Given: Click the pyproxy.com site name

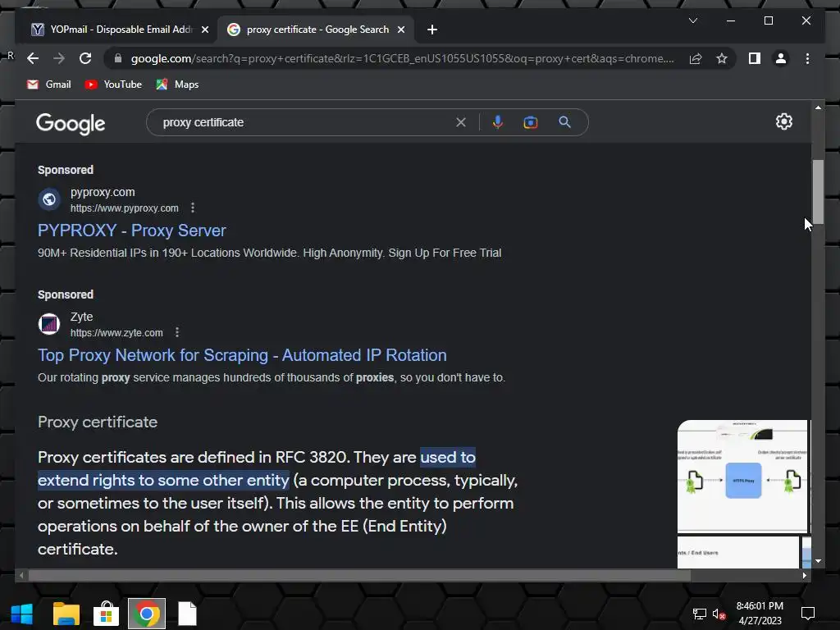Looking at the screenshot, I should point(103,192).
